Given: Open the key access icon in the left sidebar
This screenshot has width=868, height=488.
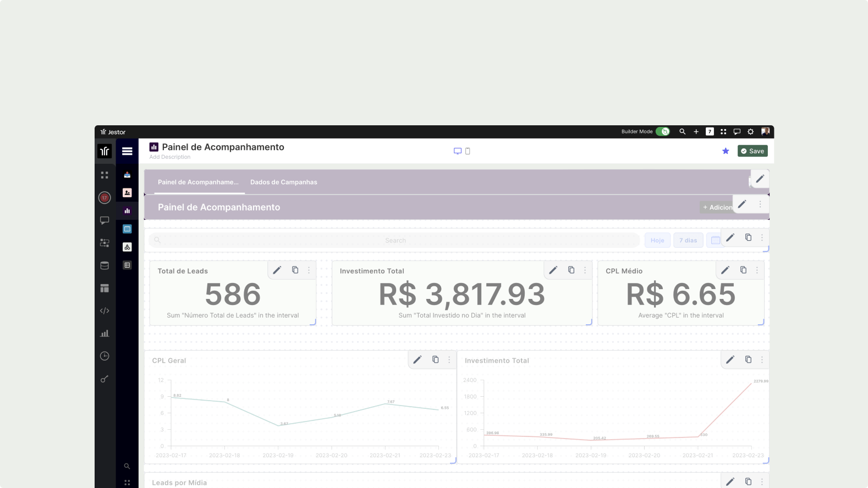Looking at the screenshot, I should [105, 379].
